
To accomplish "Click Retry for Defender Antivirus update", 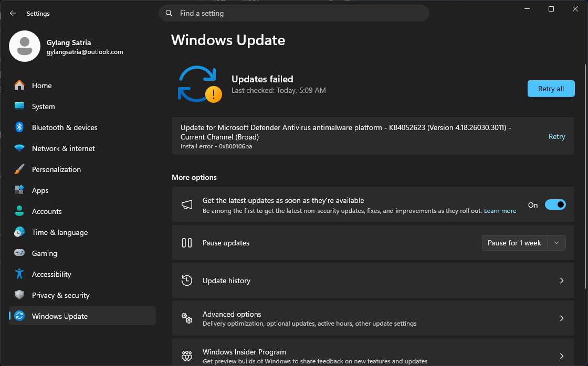I will tap(556, 136).
